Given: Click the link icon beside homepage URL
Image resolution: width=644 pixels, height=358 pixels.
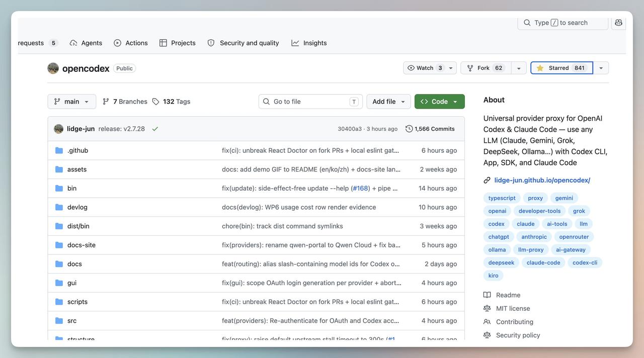Looking at the screenshot, I should coord(487,180).
